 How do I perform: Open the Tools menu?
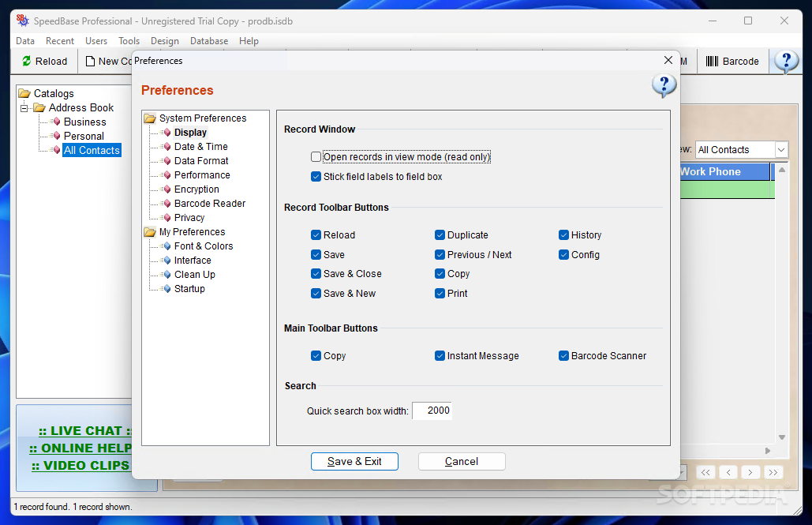(129, 41)
